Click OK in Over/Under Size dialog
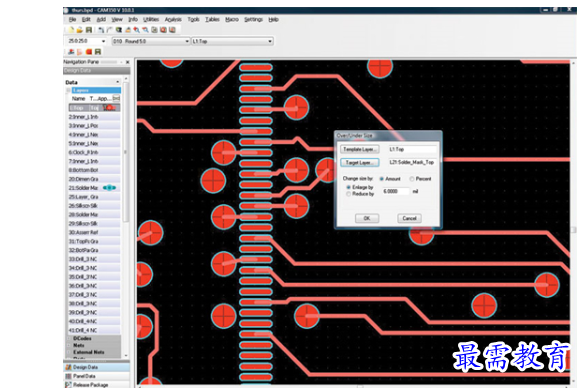 [367, 218]
